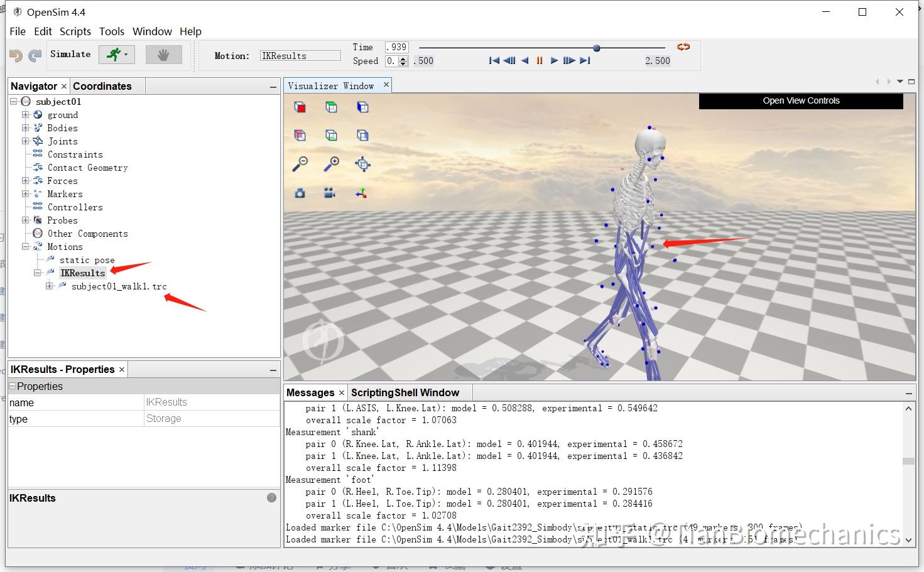Show the coordinate axes in the Visualizer
The height and width of the screenshot is (572, 924).
(361, 193)
